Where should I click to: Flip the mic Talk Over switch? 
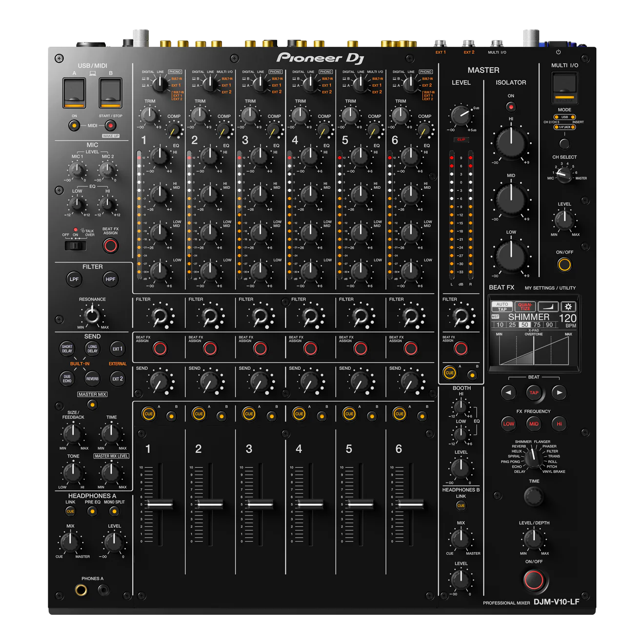(75, 245)
